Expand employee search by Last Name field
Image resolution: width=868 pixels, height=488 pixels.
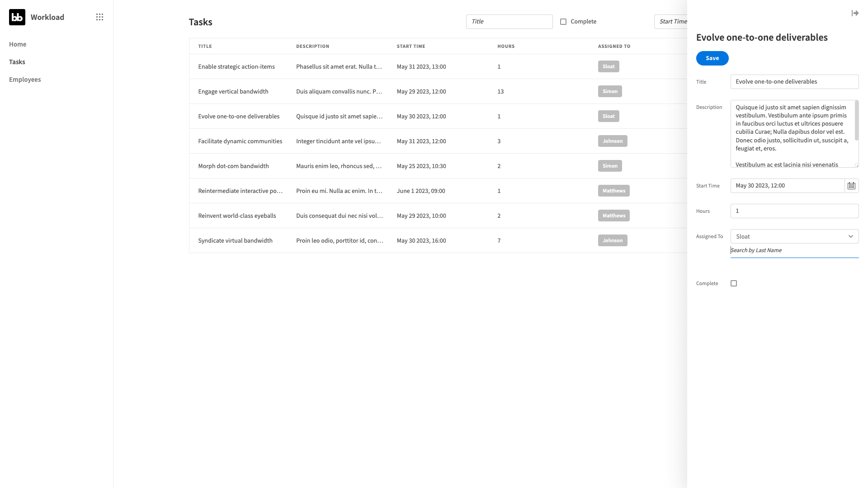tap(795, 250)
